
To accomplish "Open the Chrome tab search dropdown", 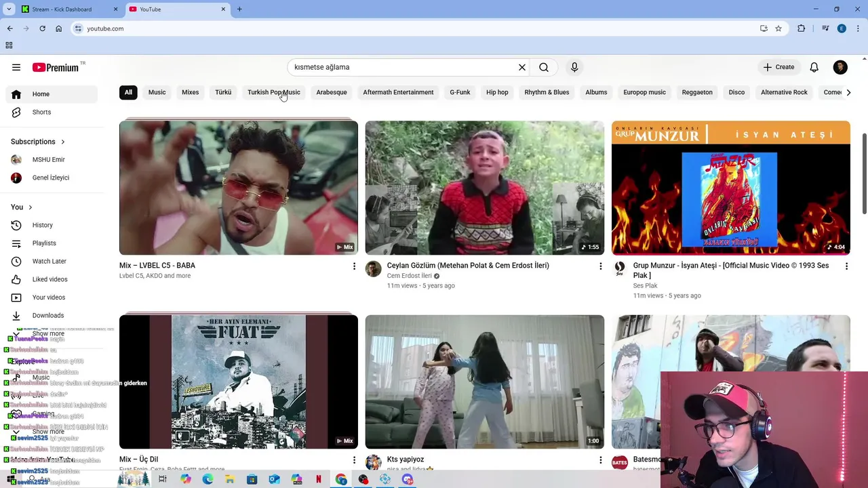I will coord(9,9).
